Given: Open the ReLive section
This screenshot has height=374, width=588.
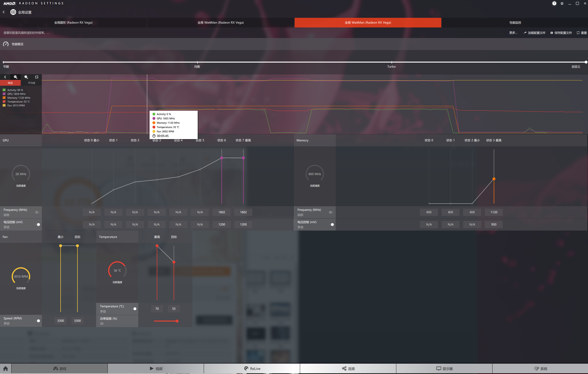Looking at the screenshot, I should coord(252,368).
